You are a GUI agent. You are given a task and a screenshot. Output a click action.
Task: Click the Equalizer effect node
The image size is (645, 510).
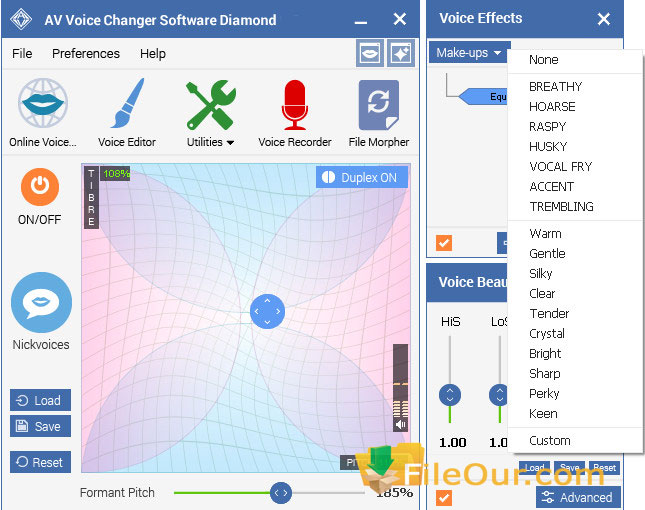483,97
